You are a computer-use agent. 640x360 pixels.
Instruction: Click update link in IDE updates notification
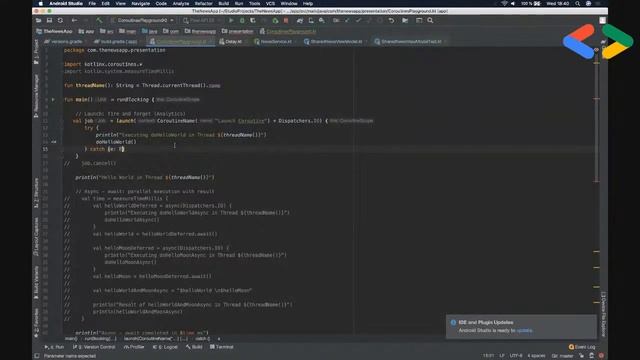pyautogui.click(x=524, y=330)
